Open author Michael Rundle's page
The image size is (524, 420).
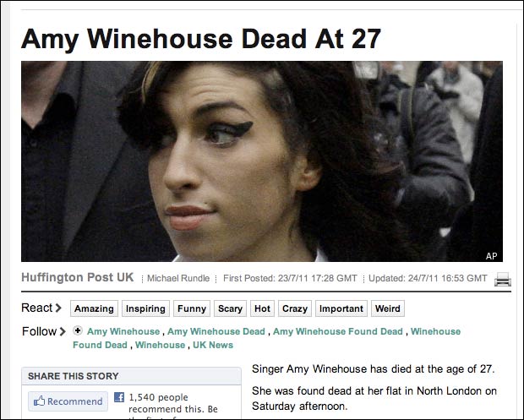coord(178,278)
